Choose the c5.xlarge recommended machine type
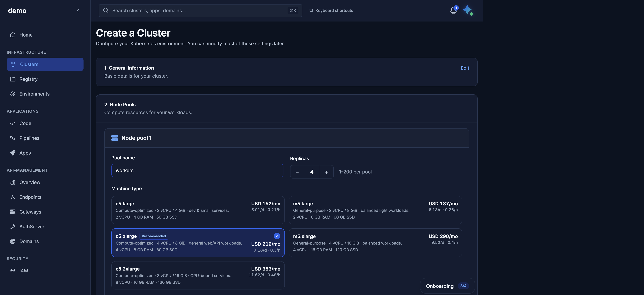 pyautogui.click(x=198, y=243)
